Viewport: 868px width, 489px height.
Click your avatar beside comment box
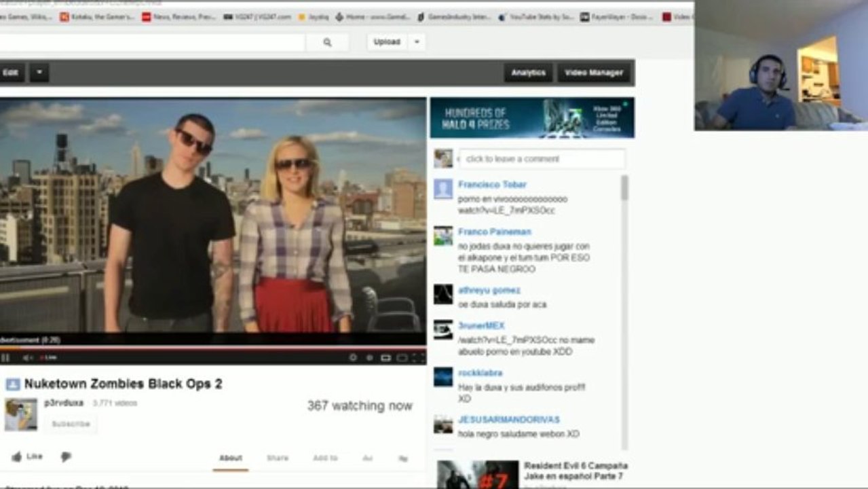click(443, 158)
